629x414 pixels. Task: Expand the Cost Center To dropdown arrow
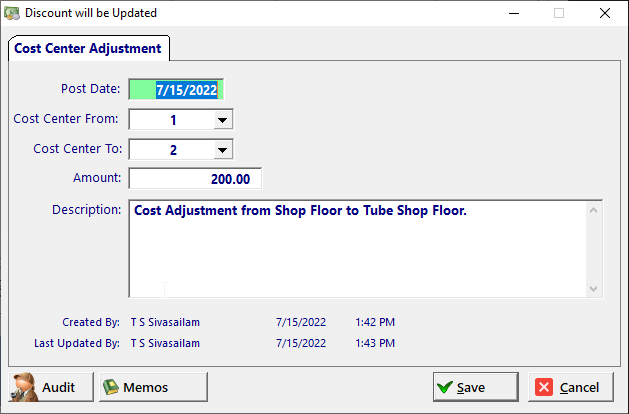222,150
